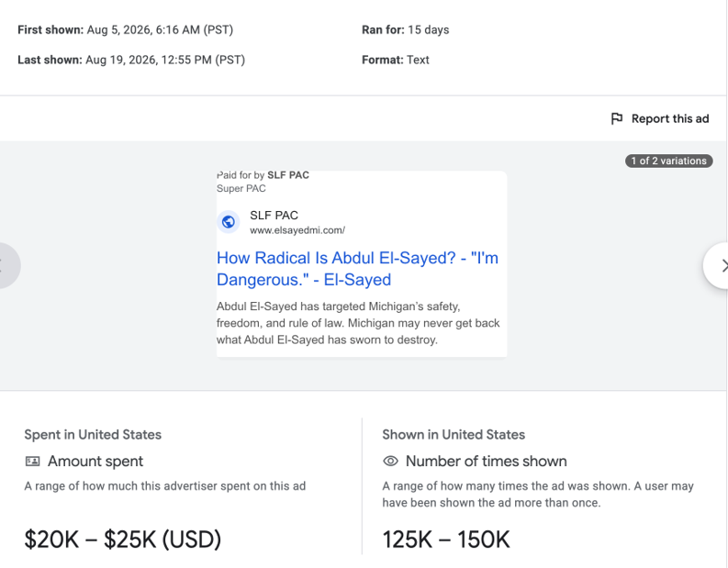Click the 'Ran for: 15 days' text
Screen dimensions: 728x568
pyautogui.click(x=406, y=29)
